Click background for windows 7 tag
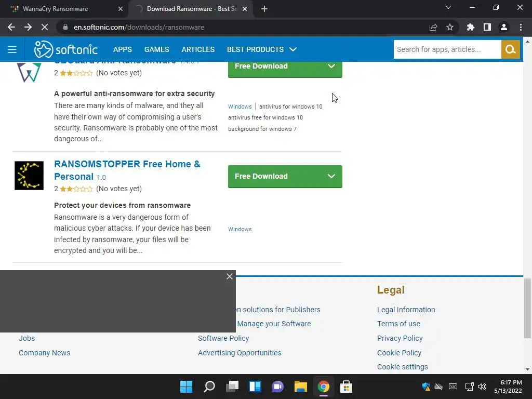 point(262,129)
